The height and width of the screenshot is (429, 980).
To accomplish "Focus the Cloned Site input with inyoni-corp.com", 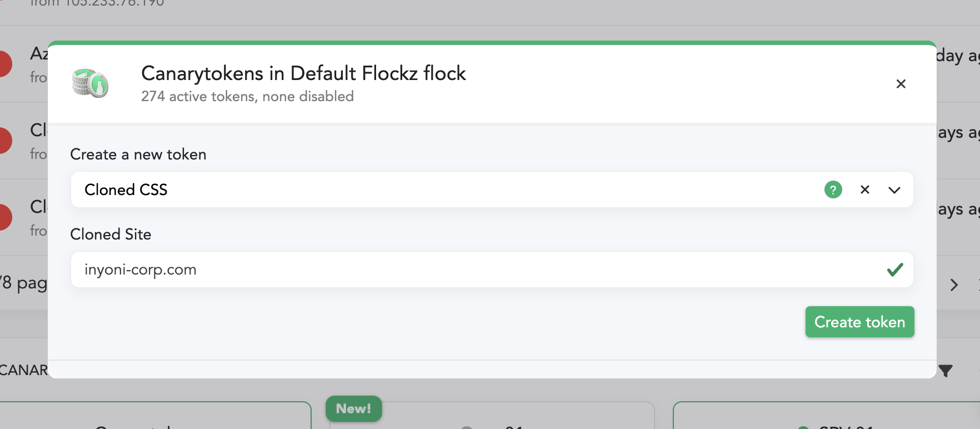I will pos(492,270).
